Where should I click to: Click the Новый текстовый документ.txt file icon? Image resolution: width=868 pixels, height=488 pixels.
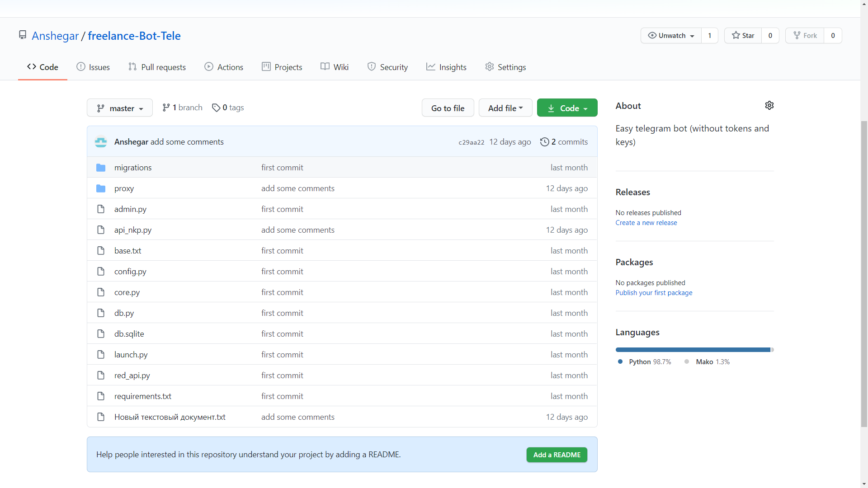(101, 417)
